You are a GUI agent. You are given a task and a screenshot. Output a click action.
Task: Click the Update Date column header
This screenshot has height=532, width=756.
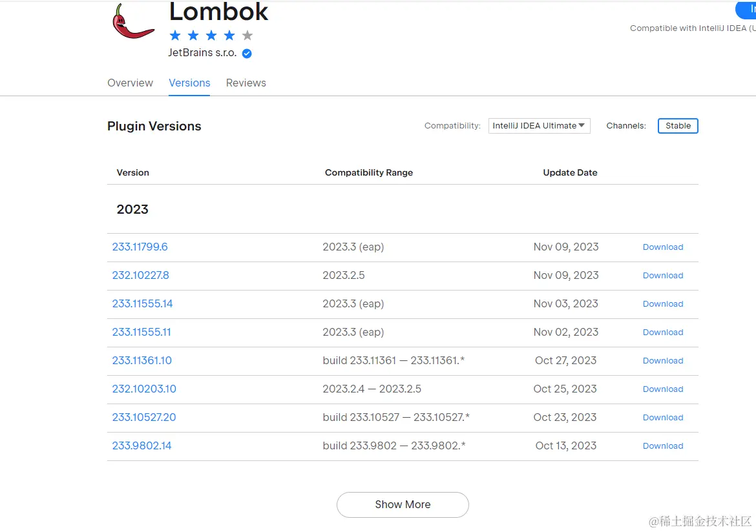570,172
